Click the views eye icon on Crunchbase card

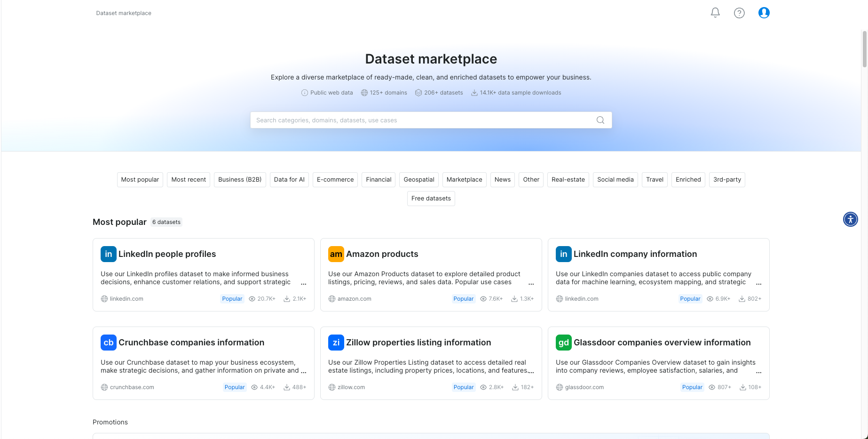pos(254,387)
